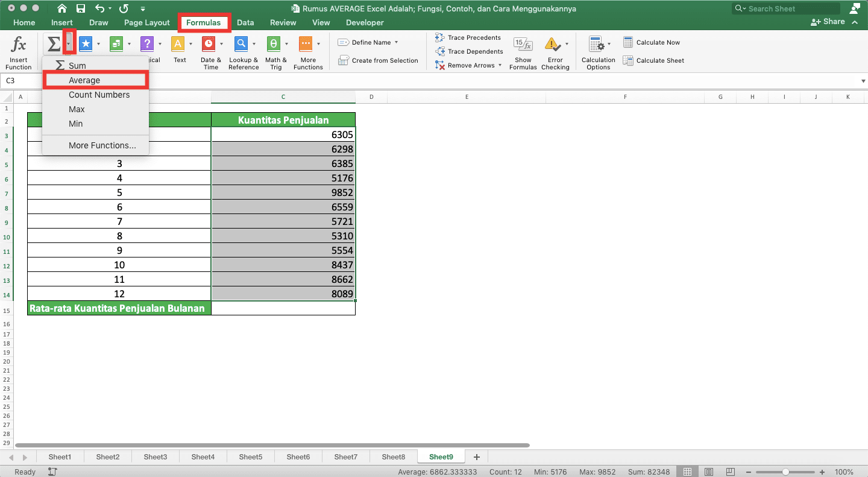The height and width of the screenshot is (477, 868).
Task: Switch to the Sheet5 tab
Action: tap(251, 457)
